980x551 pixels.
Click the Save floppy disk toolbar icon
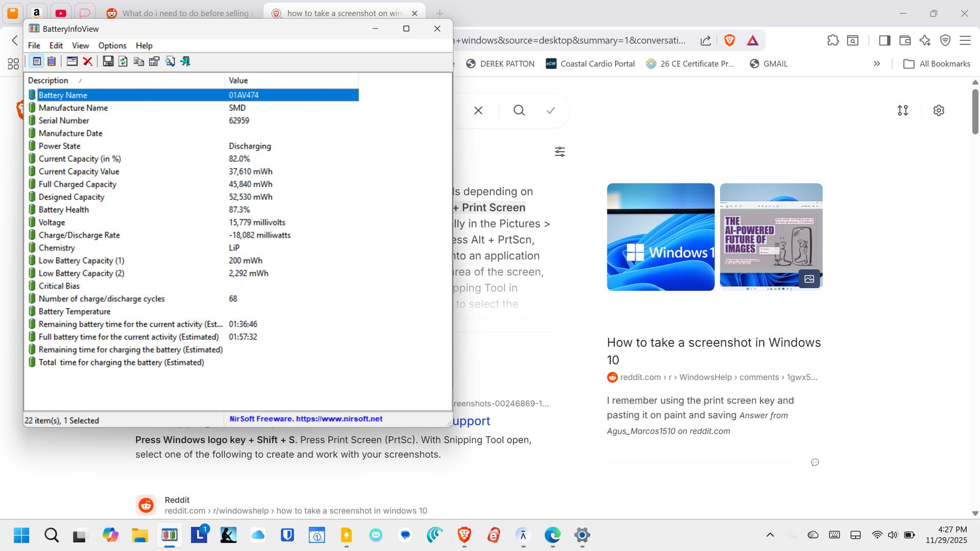[x=108, y=61]
